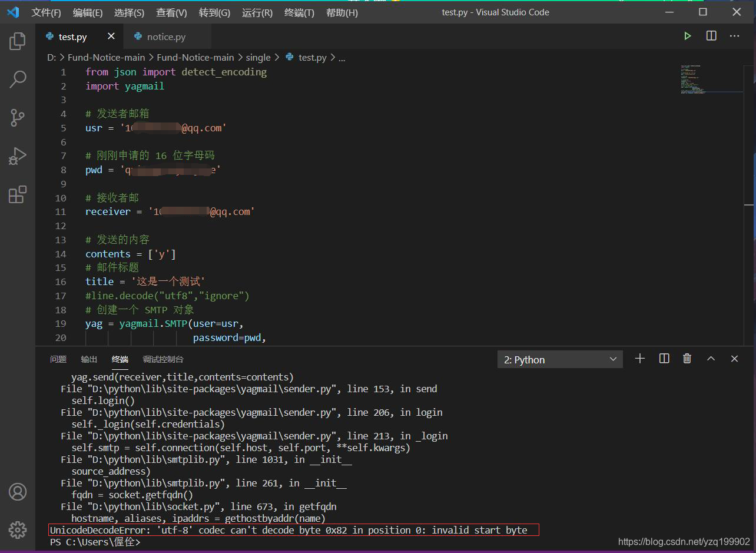The height and width of the screenshot is (553, 756).
Task: Open the 转到(G) menu
Action: pyautogui.click(x=214, y=12)
